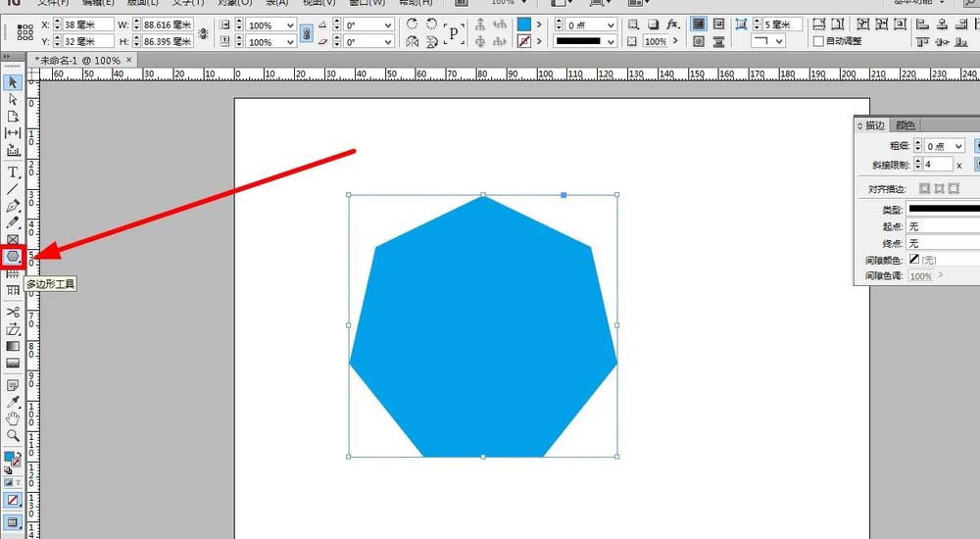Toggle first align stroke option
Image resolution: width=980 pixels, height=539 pixels.
[924, 188]
